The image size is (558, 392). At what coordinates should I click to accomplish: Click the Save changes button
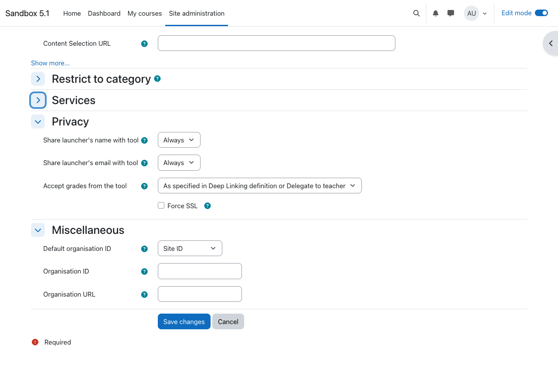click(x=184, y=321)
